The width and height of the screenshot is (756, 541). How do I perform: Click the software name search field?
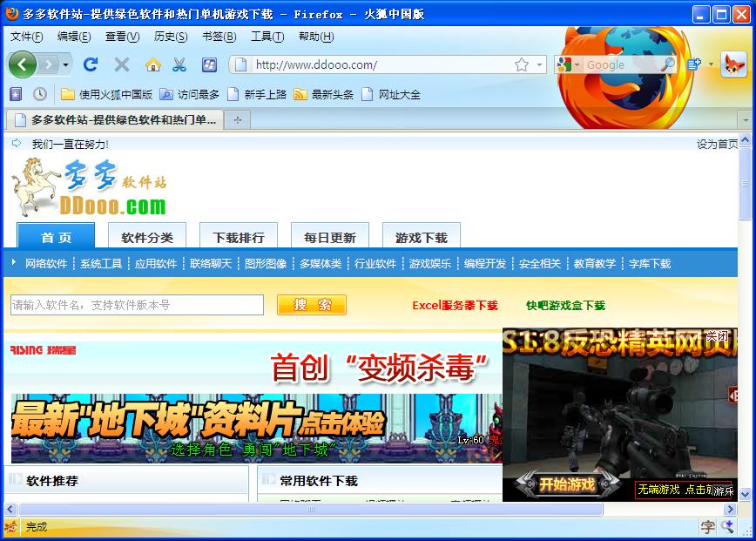(137, 305)
